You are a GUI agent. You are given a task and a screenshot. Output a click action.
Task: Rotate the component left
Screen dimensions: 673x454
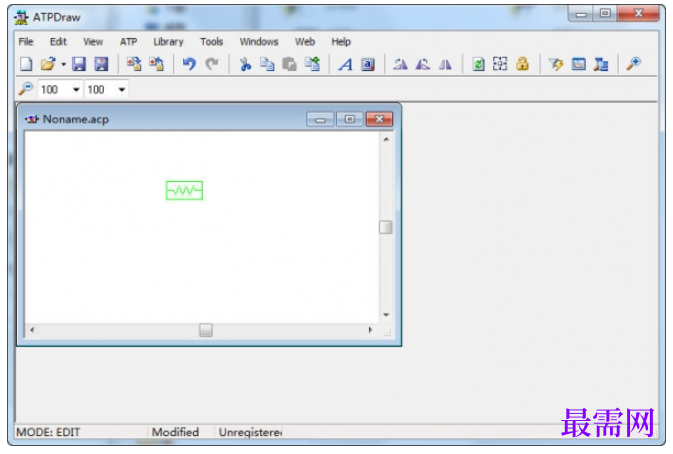[400, 64]
